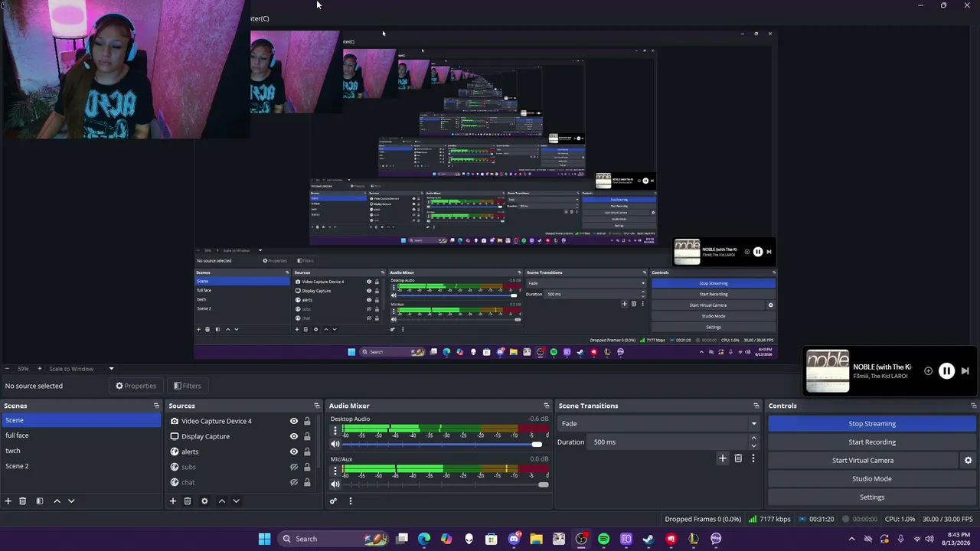The image size is (980, 551).
Task: Click Start Virtual Camera button
Action: click(x=863, y=461)
